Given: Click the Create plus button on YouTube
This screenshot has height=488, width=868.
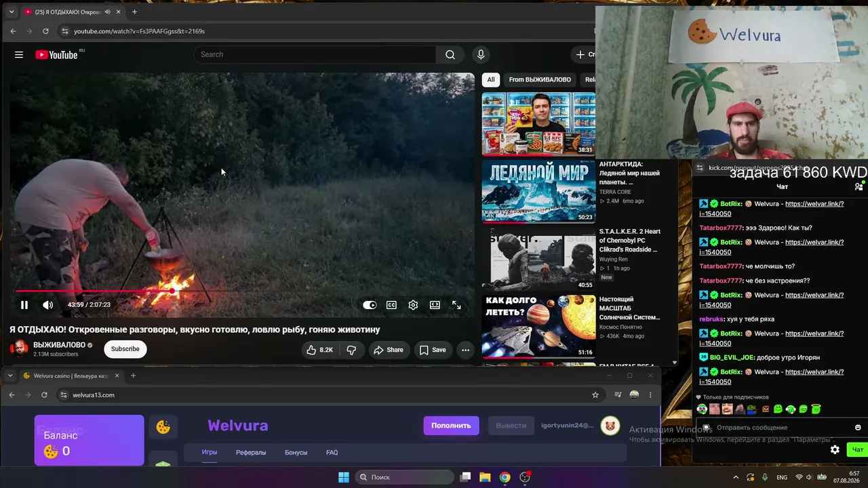Looking at the screenshot, I should (x=585, y=55).
